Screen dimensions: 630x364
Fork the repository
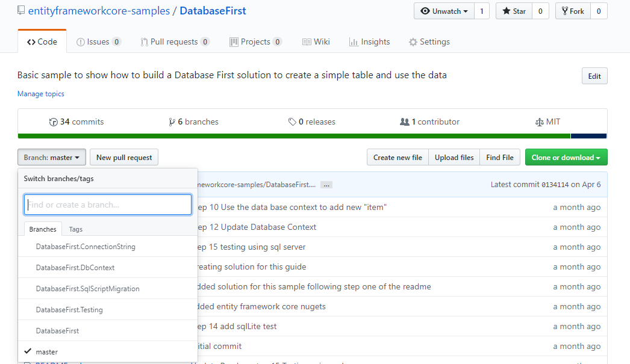click(573, 11)
